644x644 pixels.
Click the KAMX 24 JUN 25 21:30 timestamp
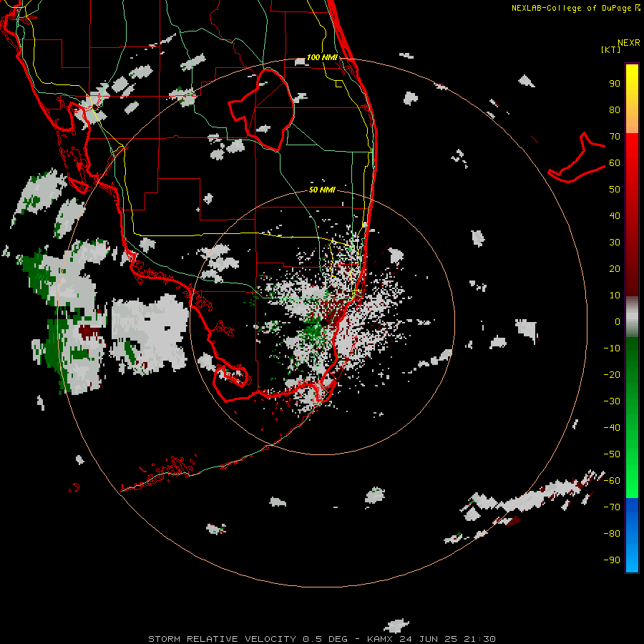431,639
